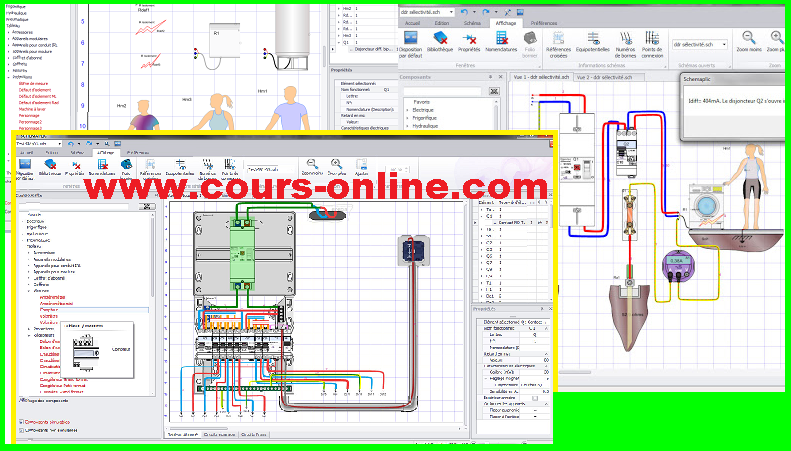791x451 pixels.
Task: Click redo arrow in right window toolbar
Action: click(485, 12)
